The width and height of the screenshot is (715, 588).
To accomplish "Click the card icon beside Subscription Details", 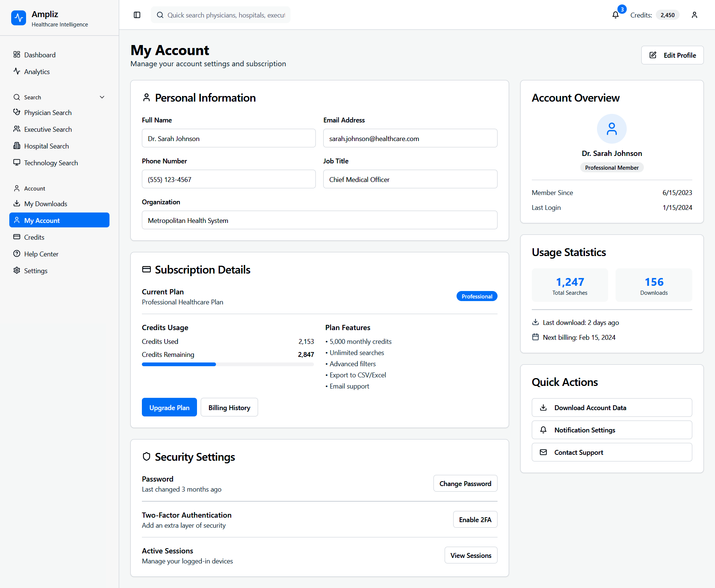I will pos(146,269).
